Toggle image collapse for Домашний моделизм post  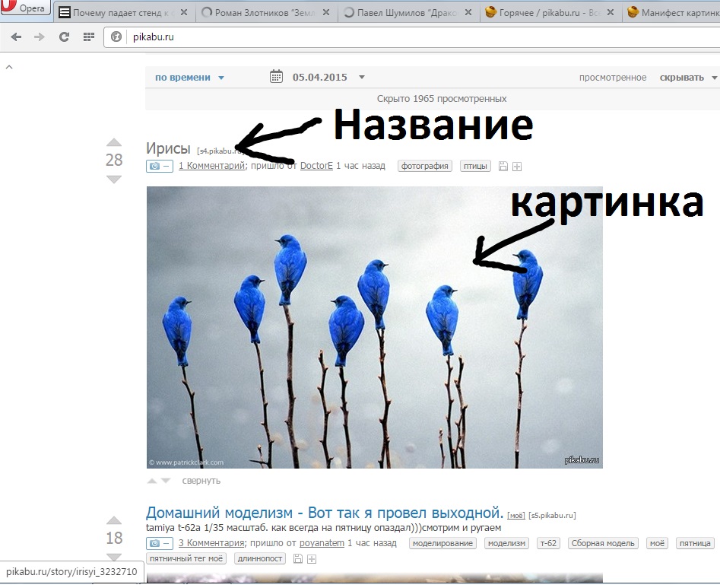point(160,543)
